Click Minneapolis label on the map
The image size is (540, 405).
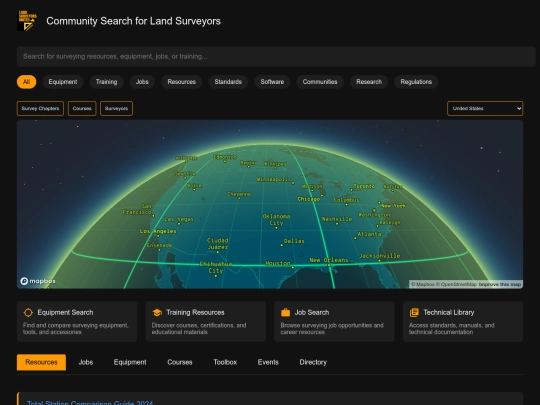(x=274, y=179)
